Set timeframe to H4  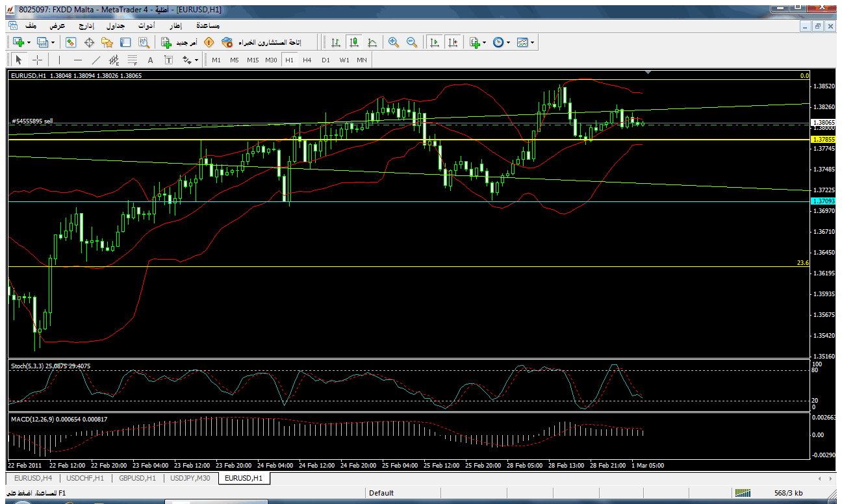pyautogui.click(x=307, y=60)
